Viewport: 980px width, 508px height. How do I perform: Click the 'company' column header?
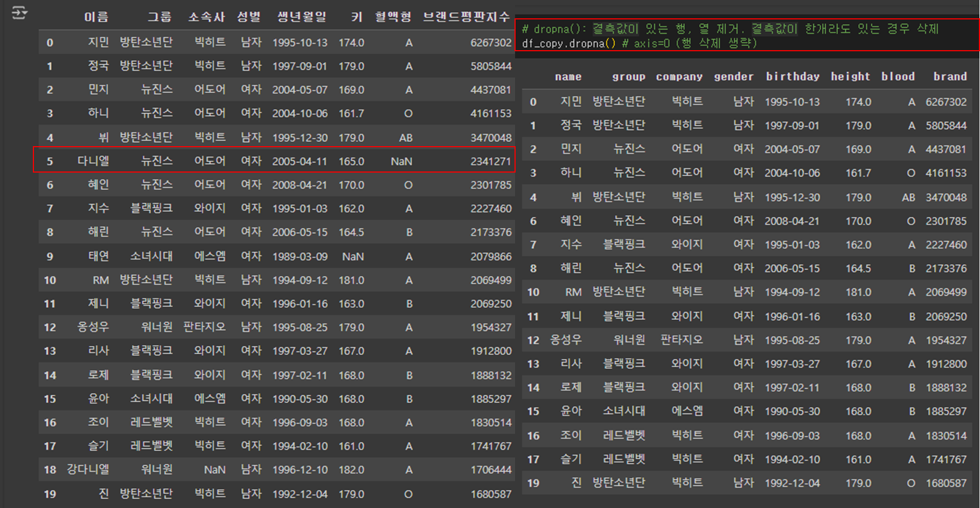[679, 77]
